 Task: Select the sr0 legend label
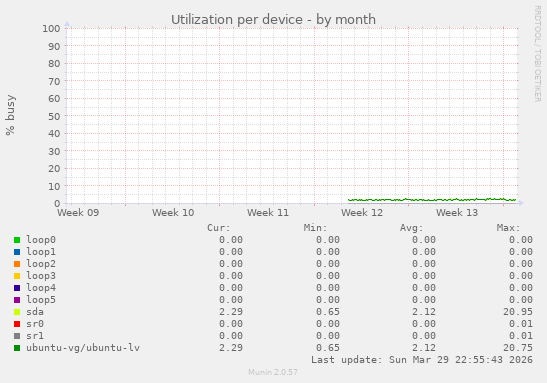(x=35, y=324)
